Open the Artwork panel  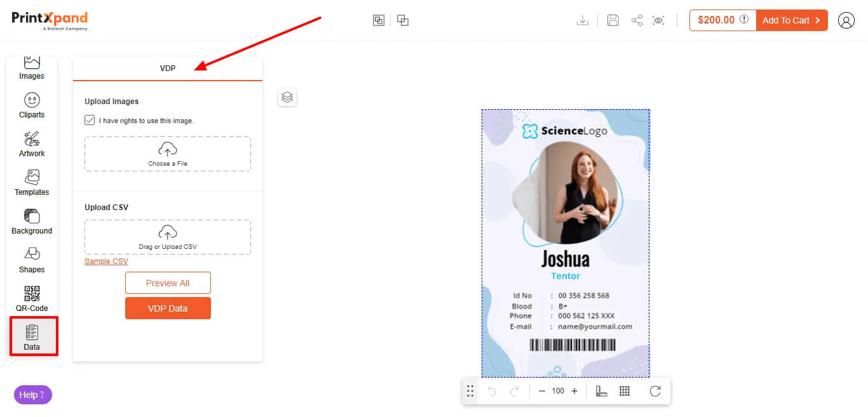pos(32,144)
